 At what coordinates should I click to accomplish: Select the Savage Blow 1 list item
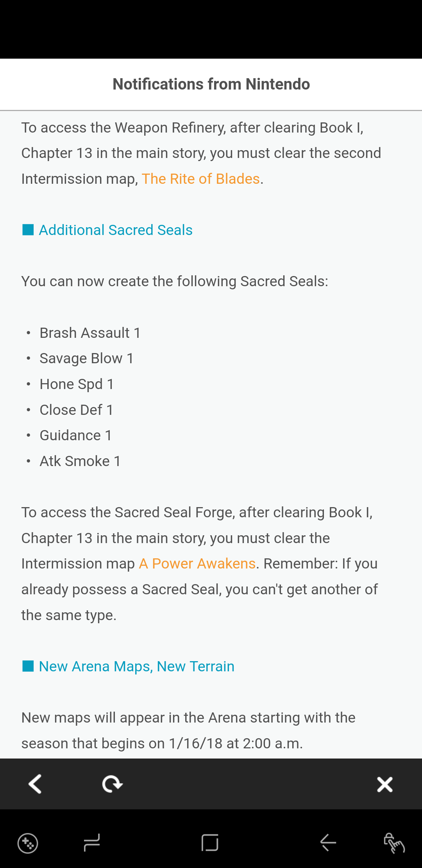coord(87,358)
